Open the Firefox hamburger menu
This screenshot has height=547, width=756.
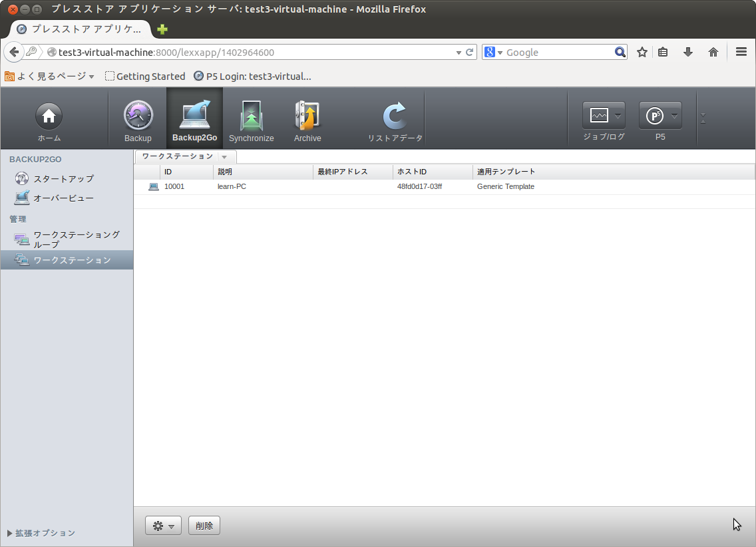741,53
